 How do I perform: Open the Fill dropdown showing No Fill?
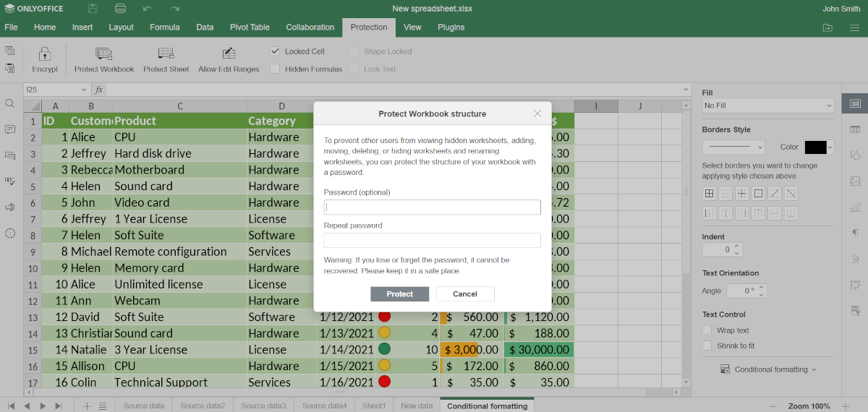[x=768, y=106]
